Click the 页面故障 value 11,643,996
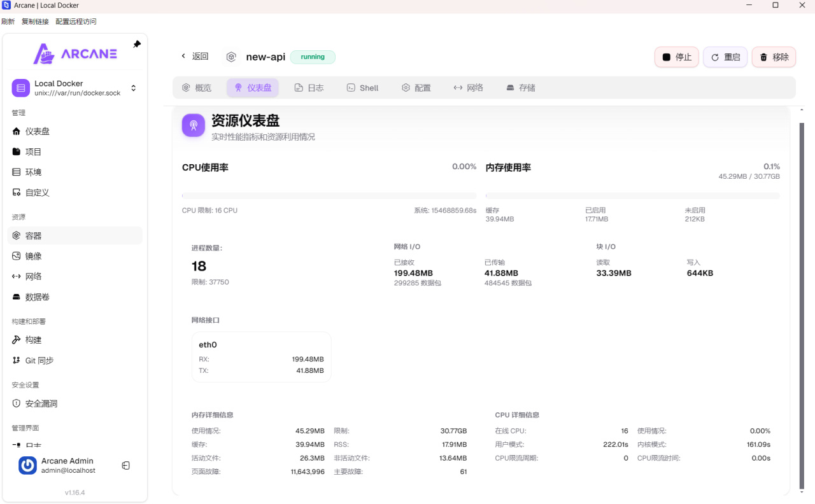Viewport: 815px width, 504px height. (308, 472)
